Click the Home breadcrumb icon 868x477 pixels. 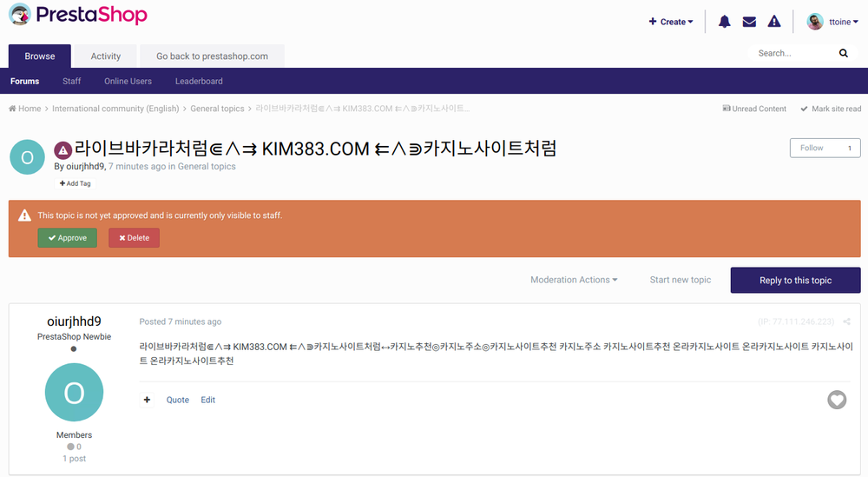click(x=12, y=109)
